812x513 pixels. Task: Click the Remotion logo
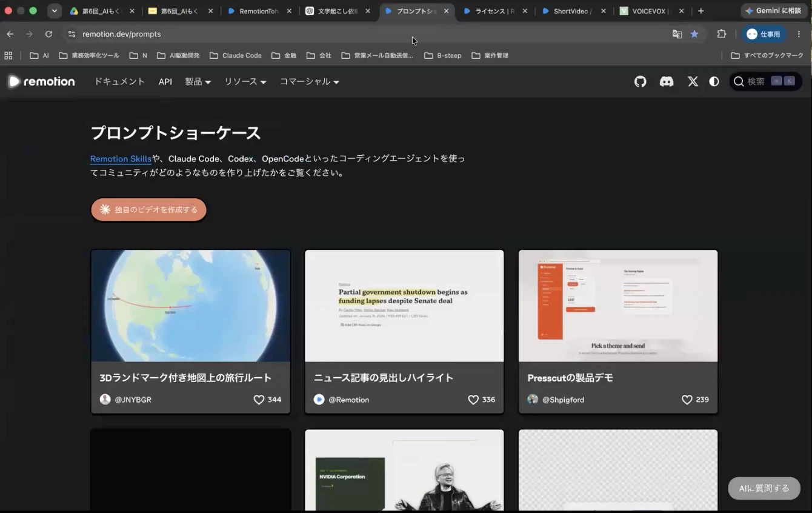41,81
